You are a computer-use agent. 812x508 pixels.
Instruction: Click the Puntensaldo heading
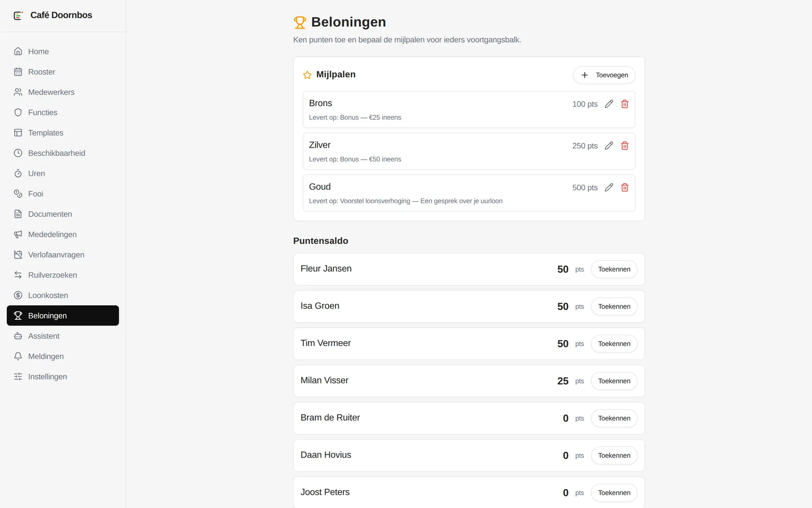pos(320,241)
